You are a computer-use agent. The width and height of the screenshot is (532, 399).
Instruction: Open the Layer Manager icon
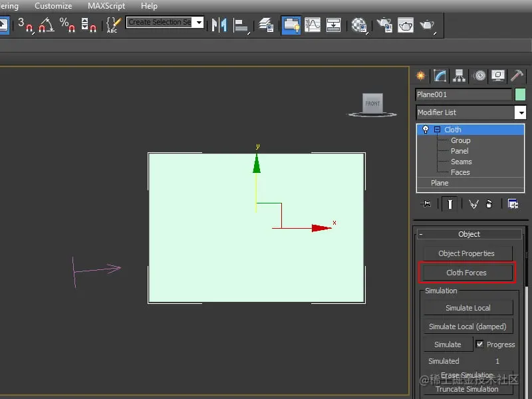tap(267, 25)
